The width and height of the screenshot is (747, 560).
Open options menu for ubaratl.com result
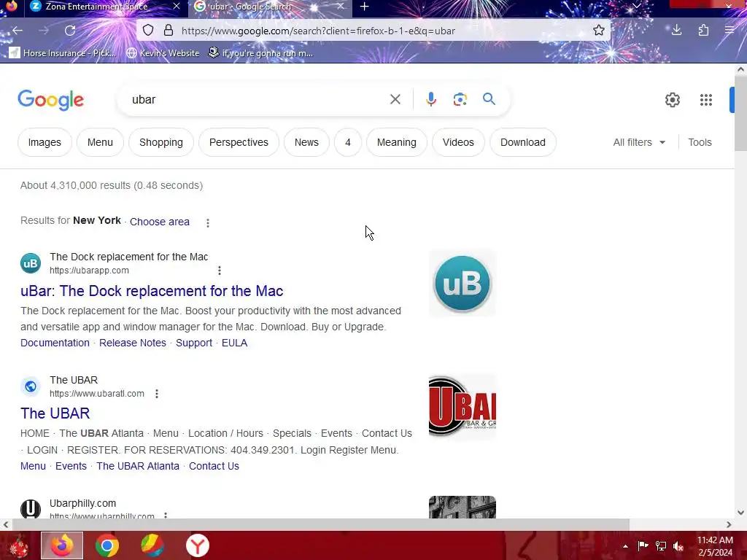tap(157, 393)
